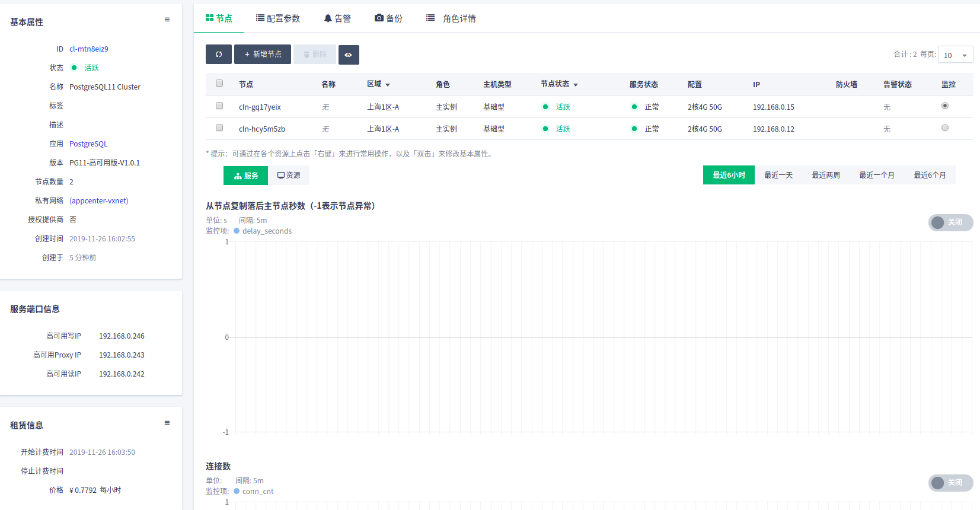The width and height of the screenshot is (980, 510).
Task: Select monitoring radio for cln-hcy5m5zb
Action: point(945,128)
